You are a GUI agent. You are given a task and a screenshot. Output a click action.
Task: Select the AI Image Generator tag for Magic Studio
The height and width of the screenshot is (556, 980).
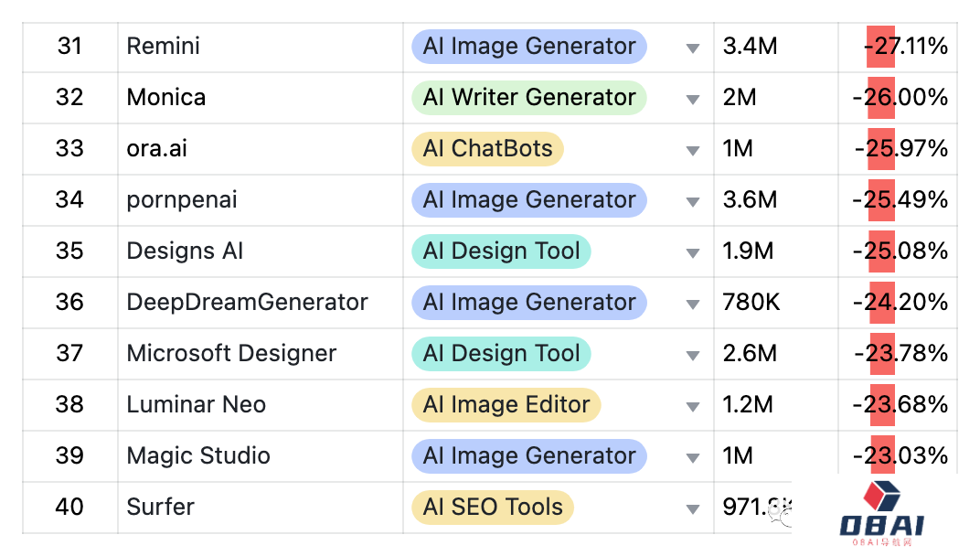[528, 456]
